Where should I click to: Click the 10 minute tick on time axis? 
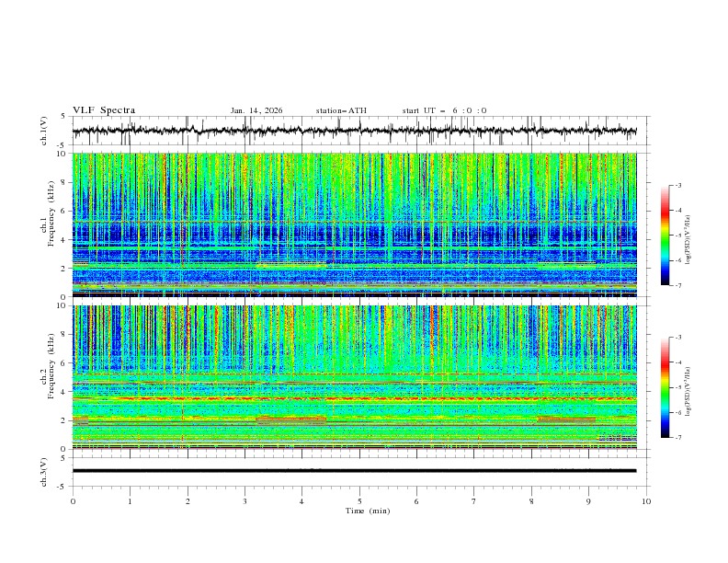(x=646, y=500)
